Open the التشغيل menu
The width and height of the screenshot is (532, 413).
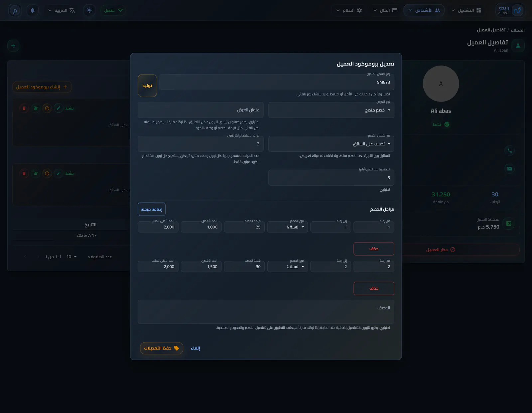pyautogui.click(x=466, y=10)
